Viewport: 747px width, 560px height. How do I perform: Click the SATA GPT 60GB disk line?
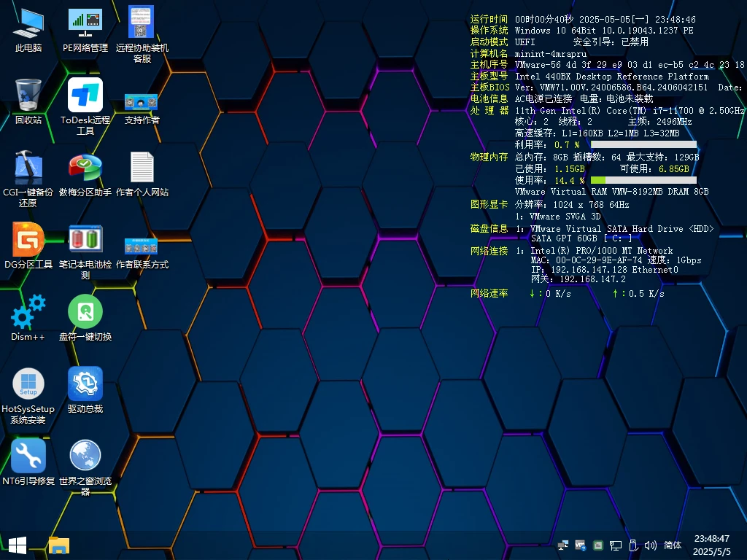coord(581,238)
